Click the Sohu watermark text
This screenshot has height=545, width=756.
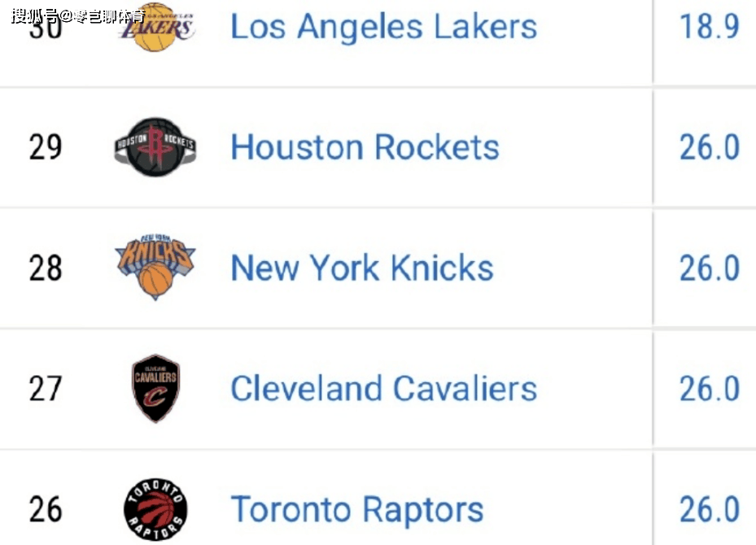click(x=77, y=15)
